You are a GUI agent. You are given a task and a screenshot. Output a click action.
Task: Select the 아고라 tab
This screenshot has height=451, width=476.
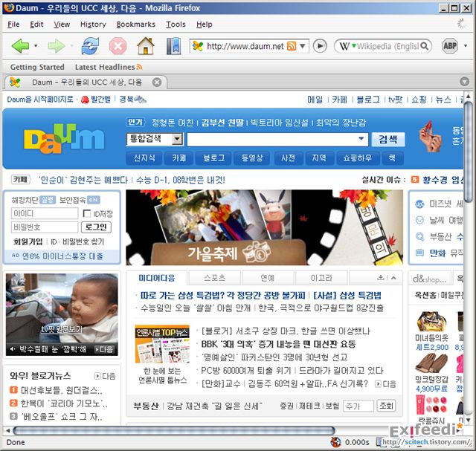(321, 278)
